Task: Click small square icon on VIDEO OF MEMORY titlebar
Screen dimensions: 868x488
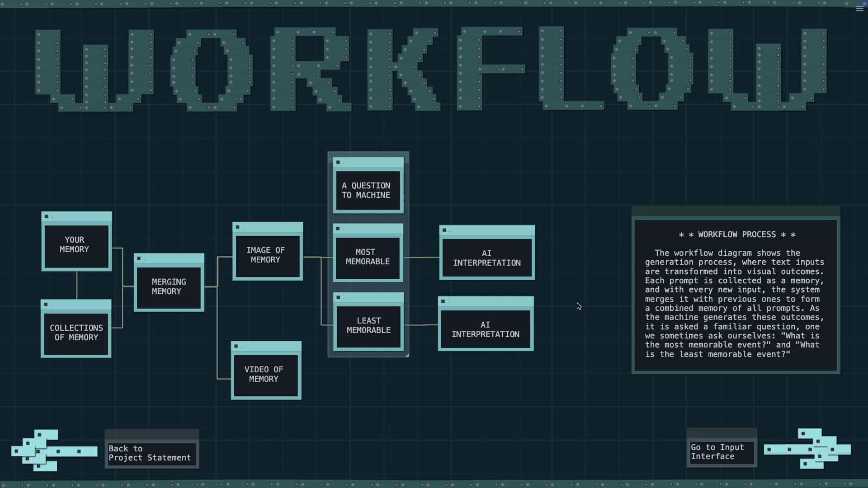Action: tap(236, 347)
